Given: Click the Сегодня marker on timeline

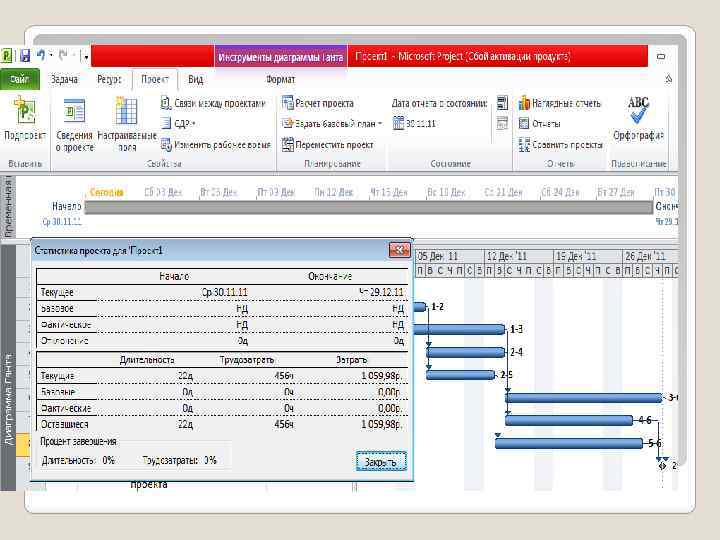Looking at the screenshot, I should [x=106, y=192].
